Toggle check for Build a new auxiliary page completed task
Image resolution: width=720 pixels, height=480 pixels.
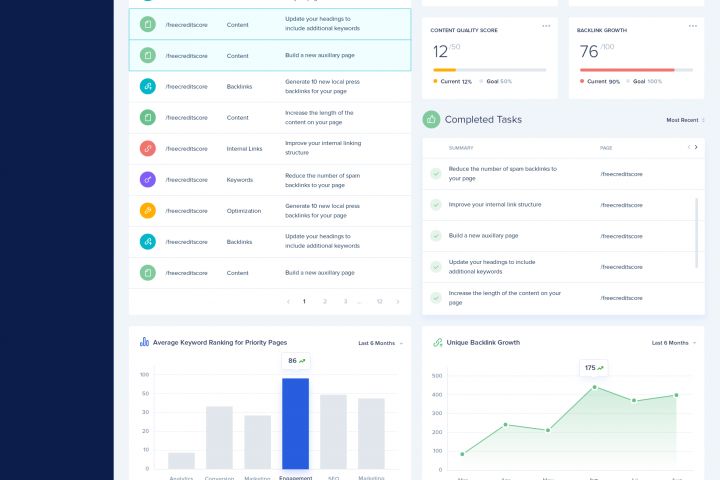pos(436,236)
